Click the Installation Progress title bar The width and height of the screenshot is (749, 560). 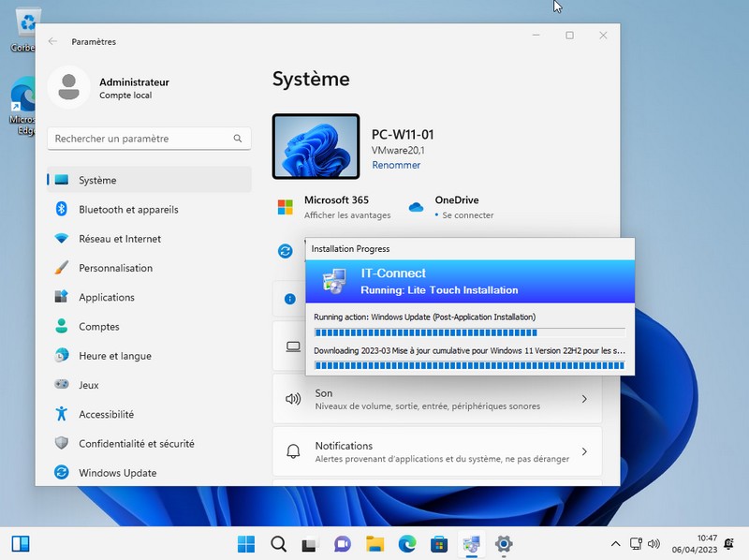pyautogui.click(x=470, y=249)
